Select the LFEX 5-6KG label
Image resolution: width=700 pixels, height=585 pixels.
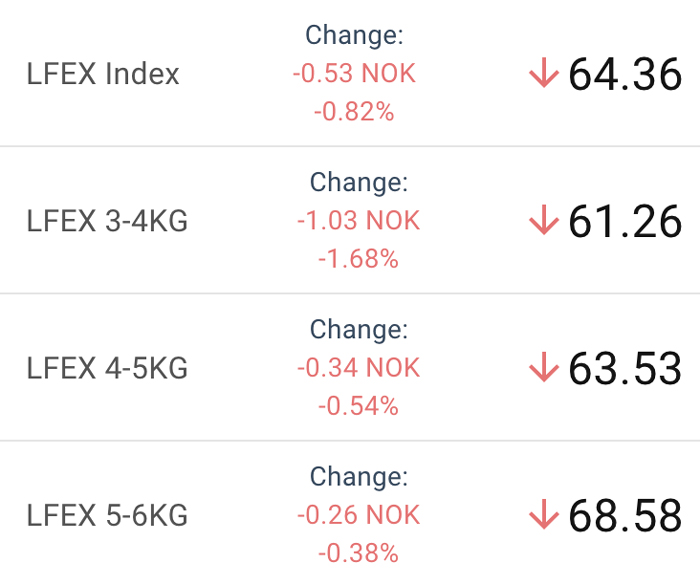pyautogui.click(x=107, y=515)
